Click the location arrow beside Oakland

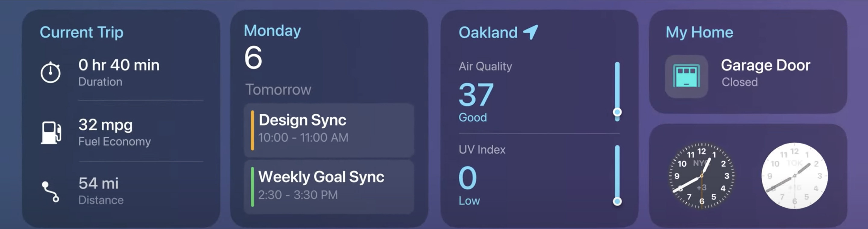point(530,32)
